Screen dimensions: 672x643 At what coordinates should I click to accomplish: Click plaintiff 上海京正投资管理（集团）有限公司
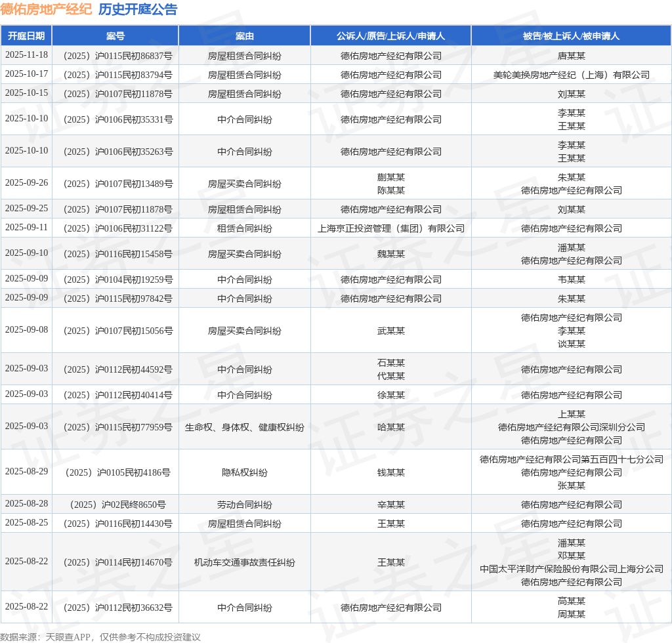pyautogui.click(x=391, y=228)
